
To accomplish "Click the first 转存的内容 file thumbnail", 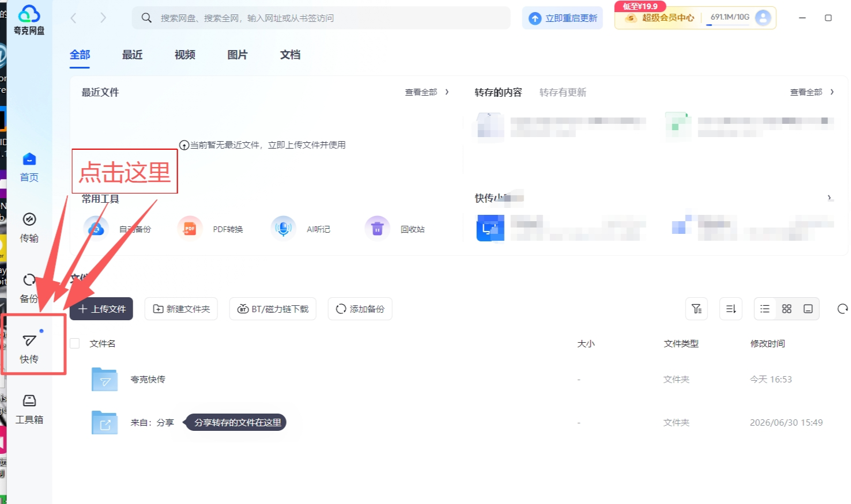I will pyautogui.click(x=490, y=127).
